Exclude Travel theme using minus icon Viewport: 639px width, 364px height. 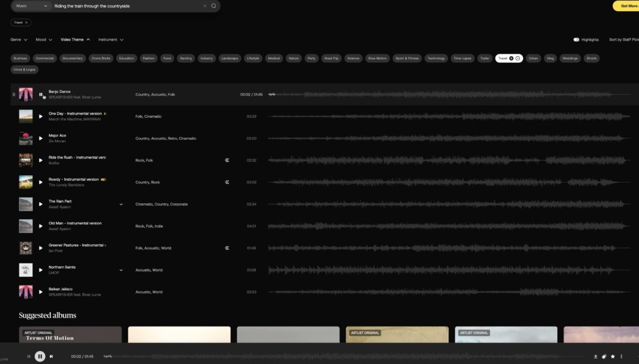point(518,58)
